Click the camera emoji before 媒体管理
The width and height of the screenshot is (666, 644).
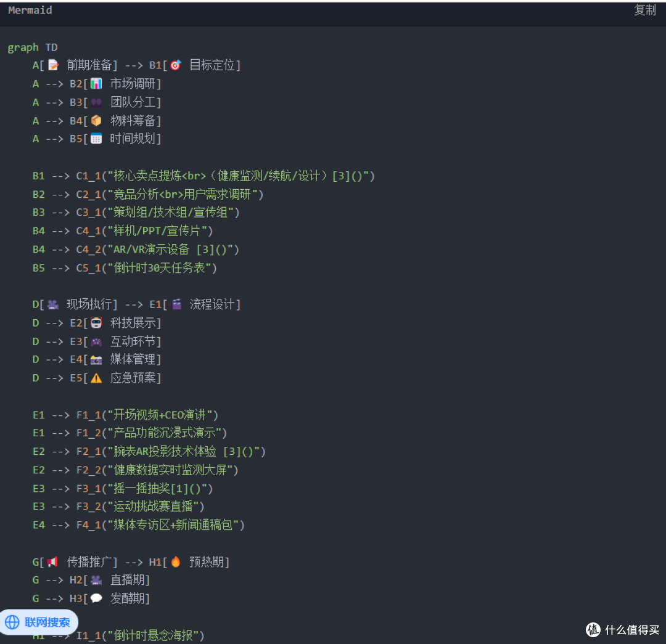pyautogui.click(x=96, y=360)
